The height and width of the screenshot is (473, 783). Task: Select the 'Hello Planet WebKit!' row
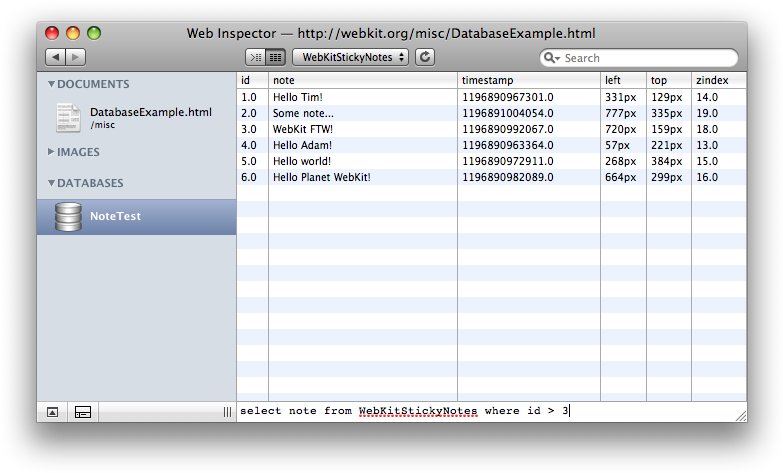pos(321,177)
